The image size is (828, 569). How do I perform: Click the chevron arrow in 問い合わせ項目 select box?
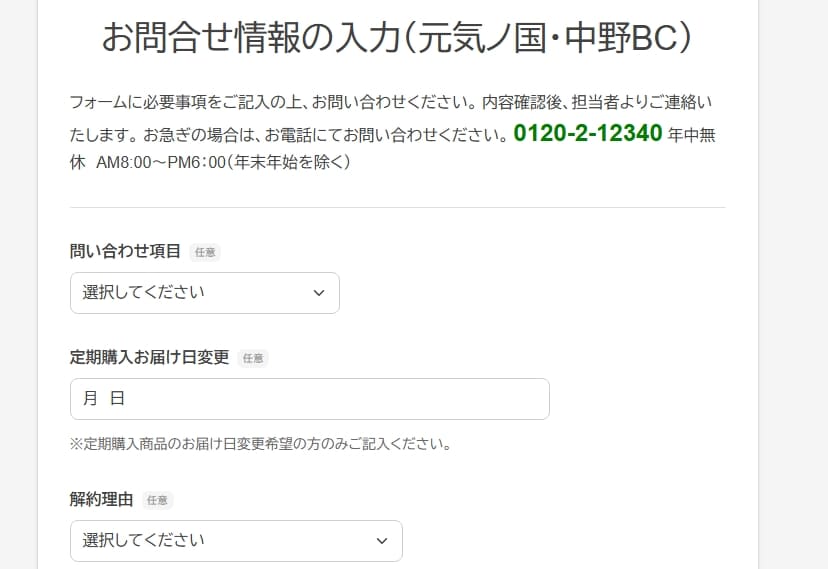319,293
